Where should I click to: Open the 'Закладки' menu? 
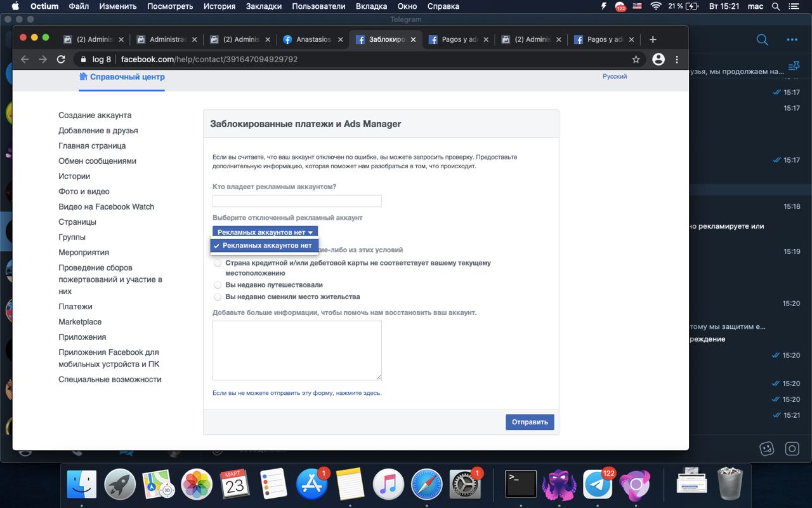[263, 6]
